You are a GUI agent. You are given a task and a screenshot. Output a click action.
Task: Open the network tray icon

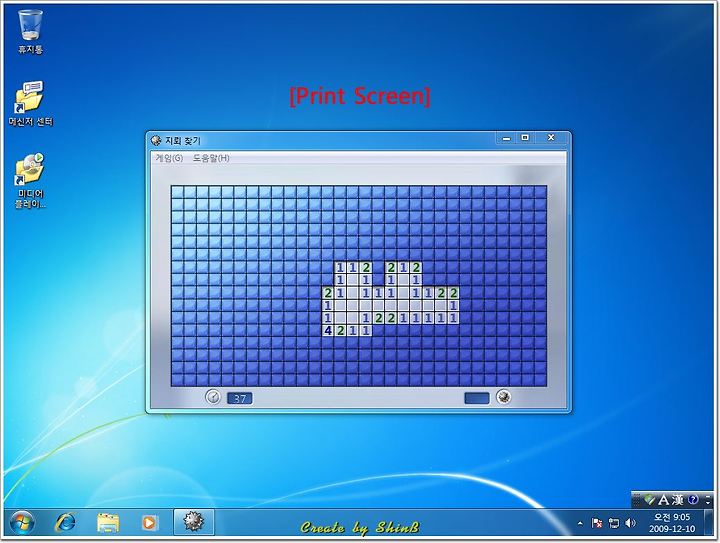point(613,523)
